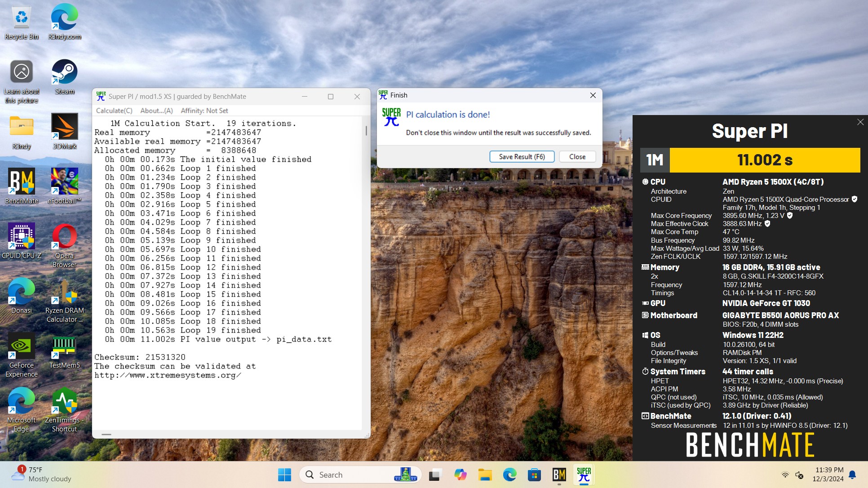Open the Wi-Fi network tray icon
Viewport: 868px width, 488px height.
[x=785, y=475]
